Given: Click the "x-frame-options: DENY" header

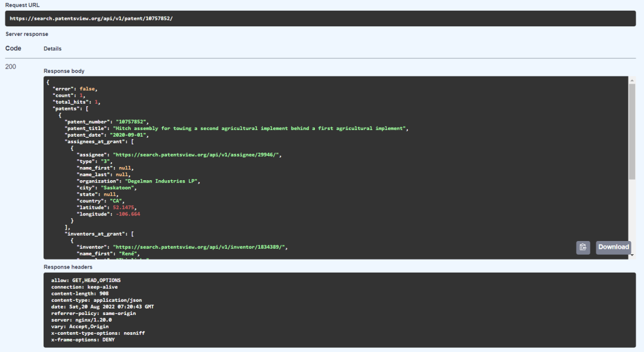Looking at the screenshot, I should 83,339.
